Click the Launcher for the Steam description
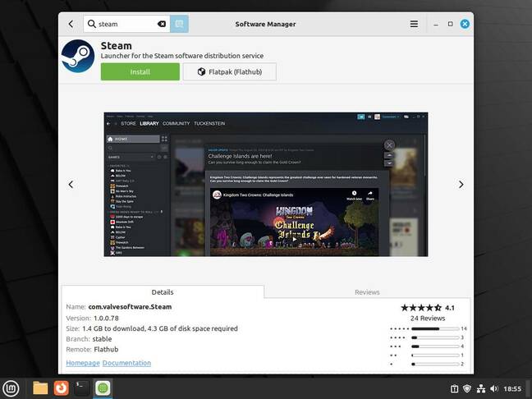The height and width of the screenshot is (399, 532). [182, 56]
